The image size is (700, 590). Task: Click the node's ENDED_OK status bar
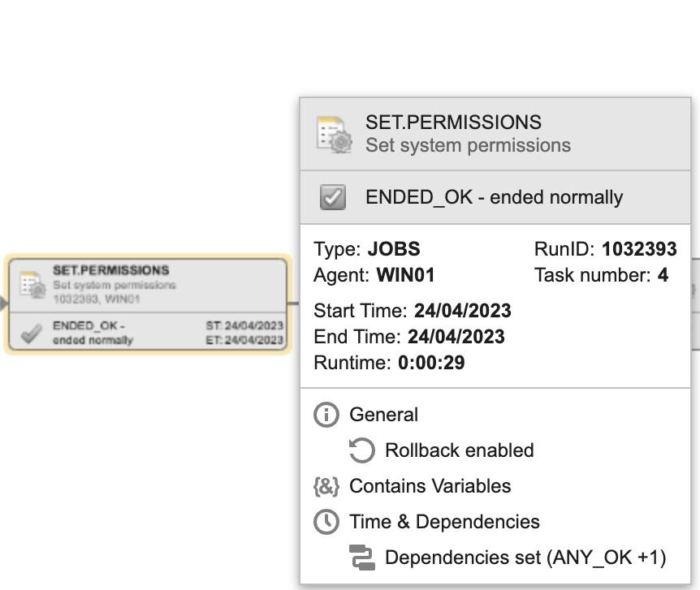pos(148,332)
